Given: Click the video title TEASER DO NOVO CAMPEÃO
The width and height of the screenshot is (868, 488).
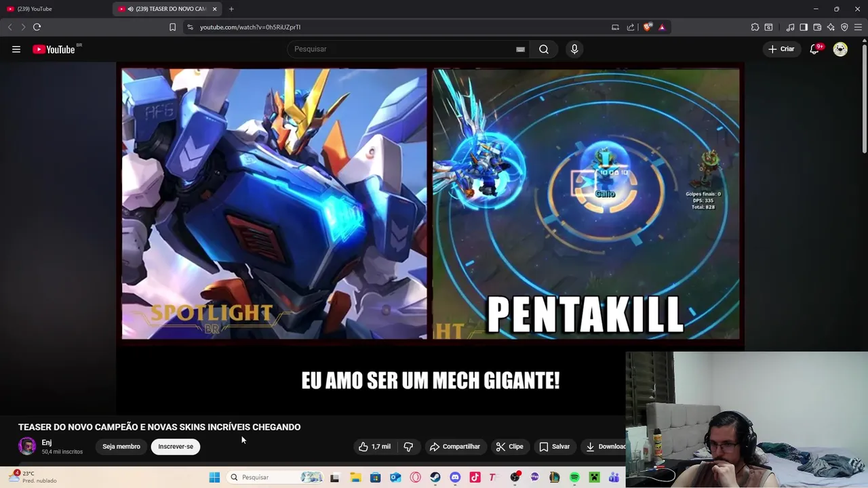Looking at the screenshot, I should tap(159, 427).
